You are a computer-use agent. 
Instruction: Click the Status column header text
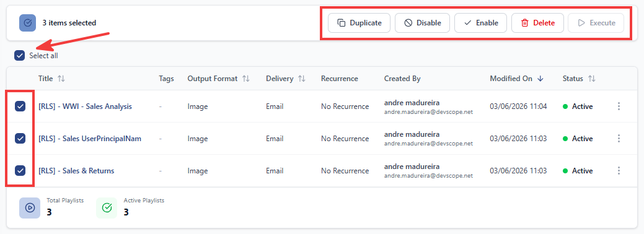573,79
